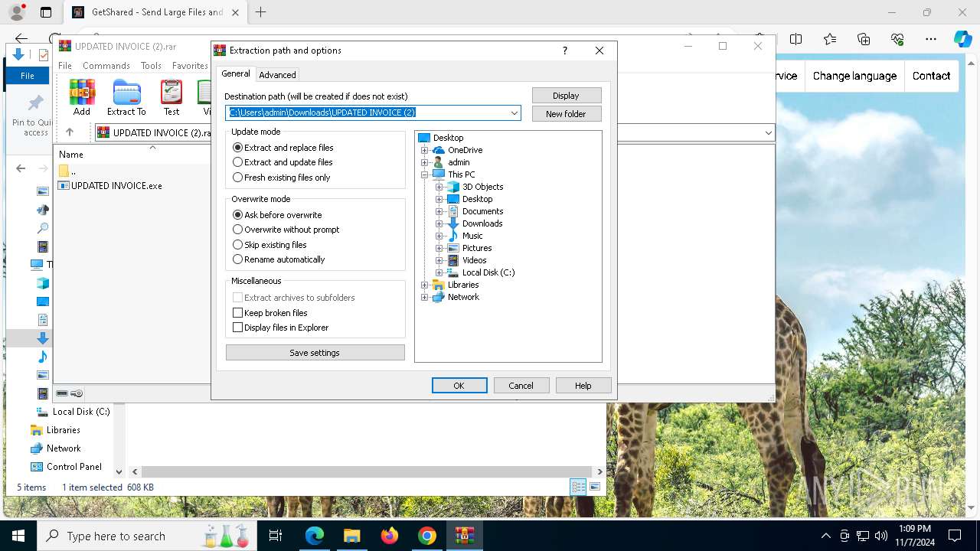Click the up-one-level arrow in WinRAR
Viewport: 980px width, 551px height.
click(x=70, y=132)
